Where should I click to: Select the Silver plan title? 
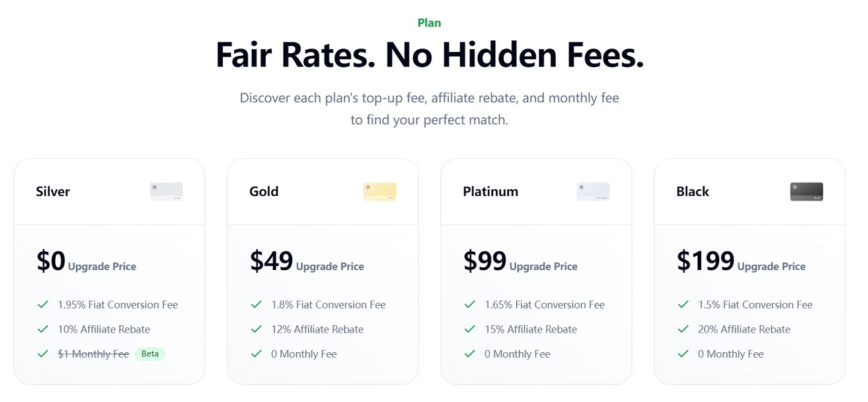[x=53, y=191]
